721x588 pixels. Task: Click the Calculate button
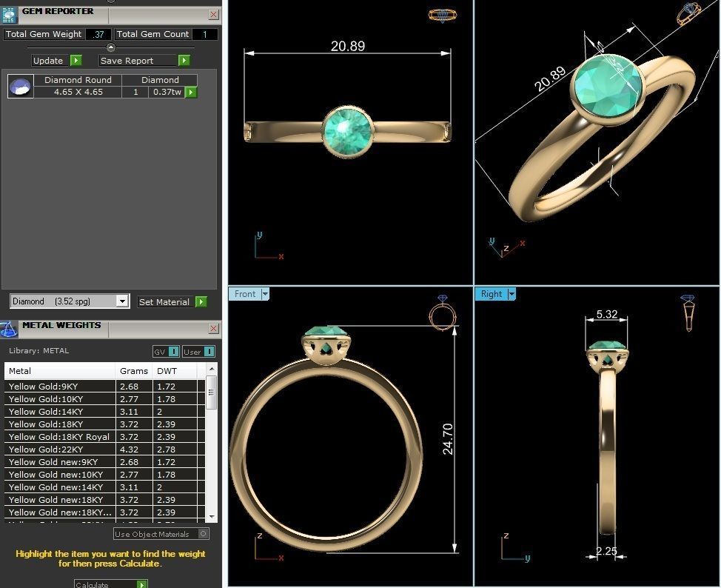pos(106,584)
